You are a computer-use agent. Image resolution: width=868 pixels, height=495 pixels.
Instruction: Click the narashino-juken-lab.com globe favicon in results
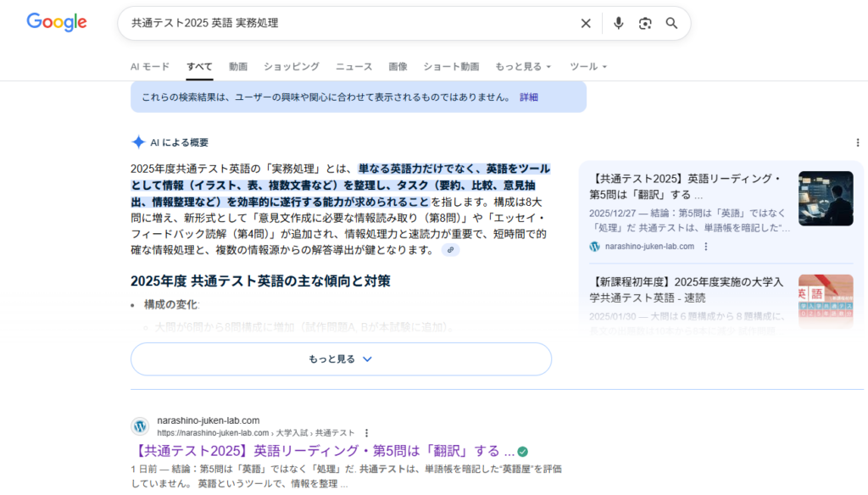tap(140, 426)
